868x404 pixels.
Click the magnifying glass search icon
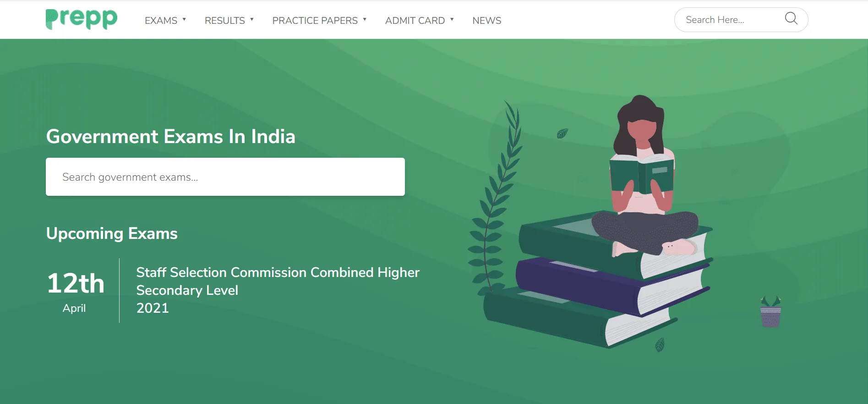coord(791,18)
